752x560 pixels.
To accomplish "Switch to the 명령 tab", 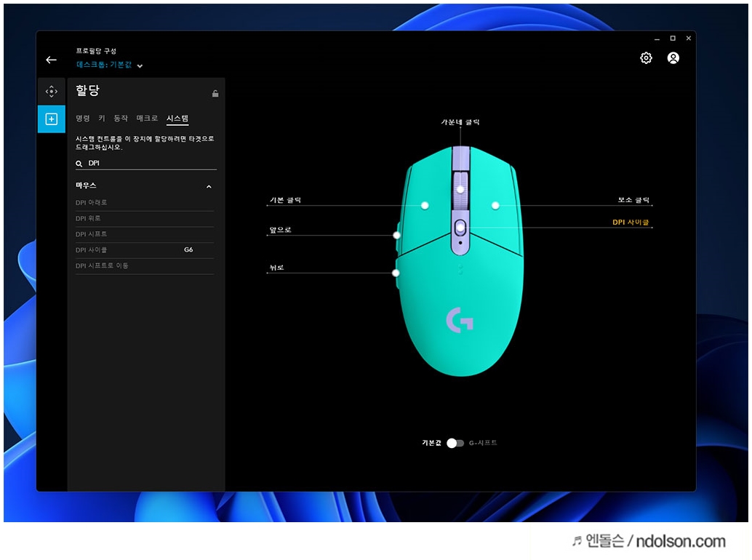I will (82, 118).
